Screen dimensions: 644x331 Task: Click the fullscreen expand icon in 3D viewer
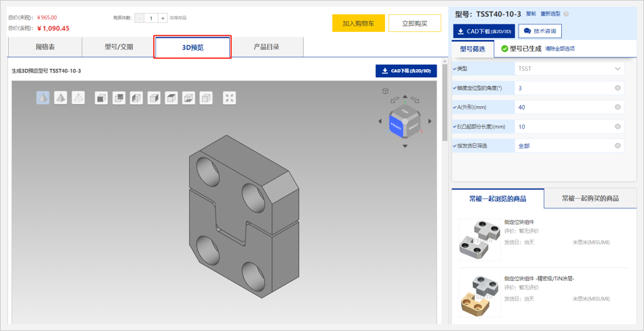(x=230, y=98)
